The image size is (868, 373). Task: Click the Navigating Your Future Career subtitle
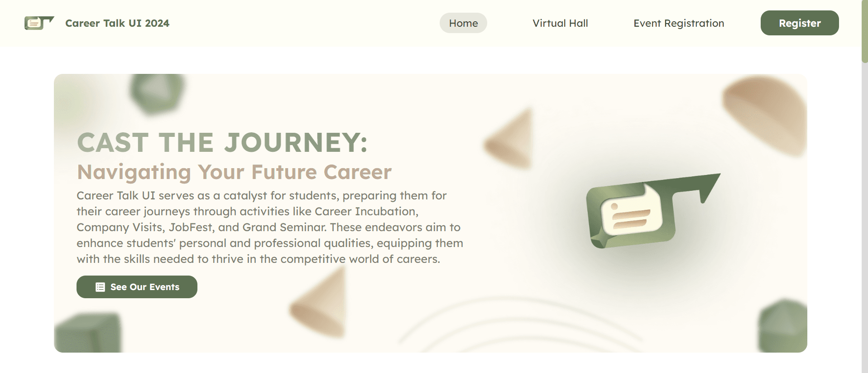234,172
